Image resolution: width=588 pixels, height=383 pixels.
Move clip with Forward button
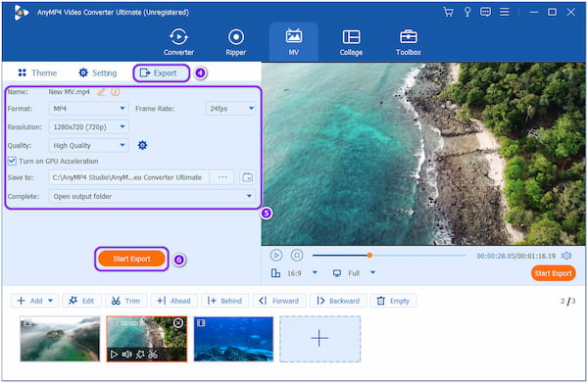click(279, 301)
